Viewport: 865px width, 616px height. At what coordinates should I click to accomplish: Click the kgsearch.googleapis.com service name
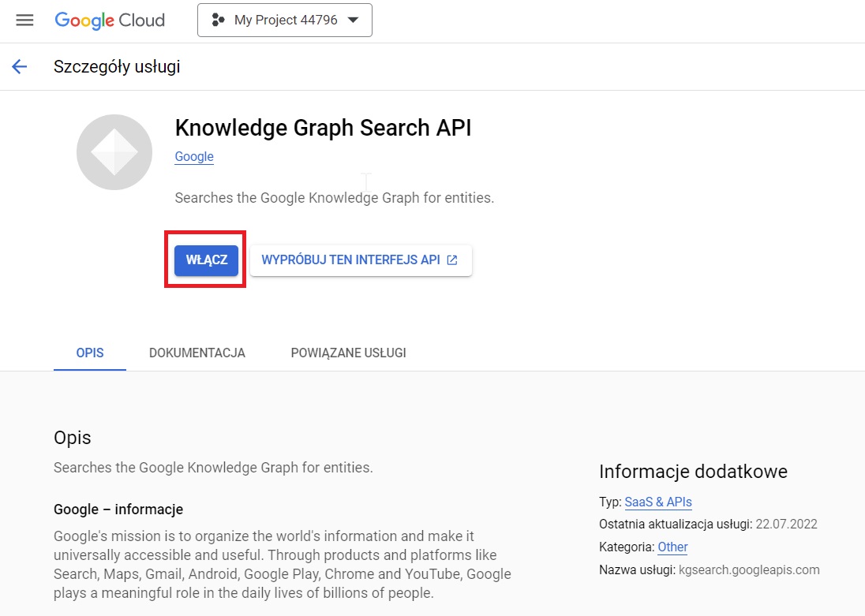point(748,569)
